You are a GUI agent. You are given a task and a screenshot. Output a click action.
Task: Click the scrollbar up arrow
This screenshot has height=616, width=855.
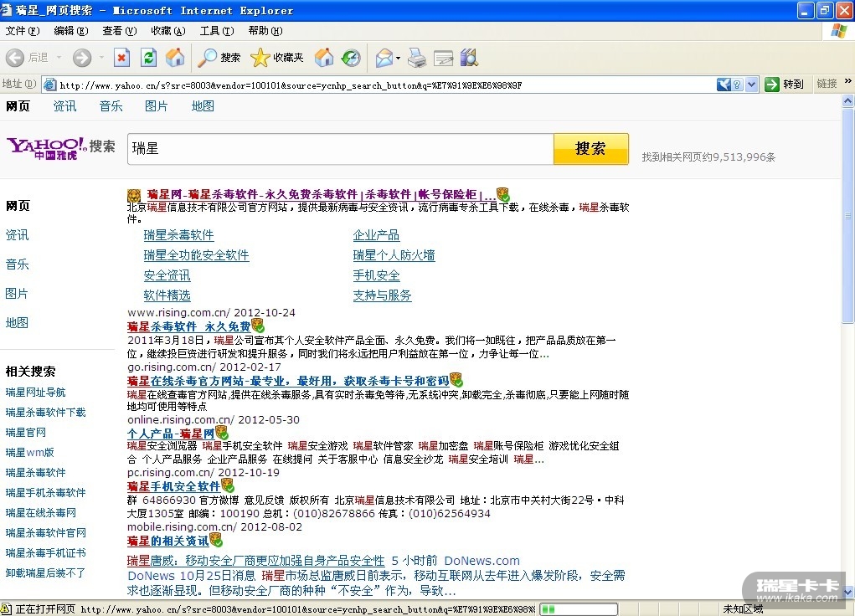[x=848, y=100]
